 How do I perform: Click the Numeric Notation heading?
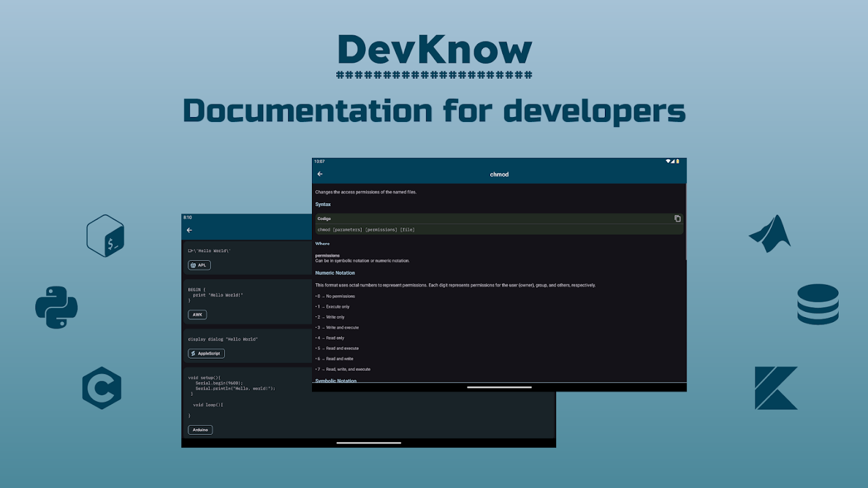coord(335,273)
